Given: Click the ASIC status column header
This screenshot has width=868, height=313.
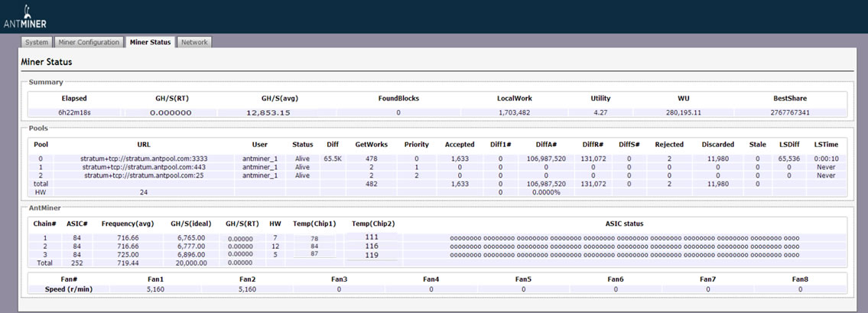Looking at the screenshot, I should [x=624, y=223].
